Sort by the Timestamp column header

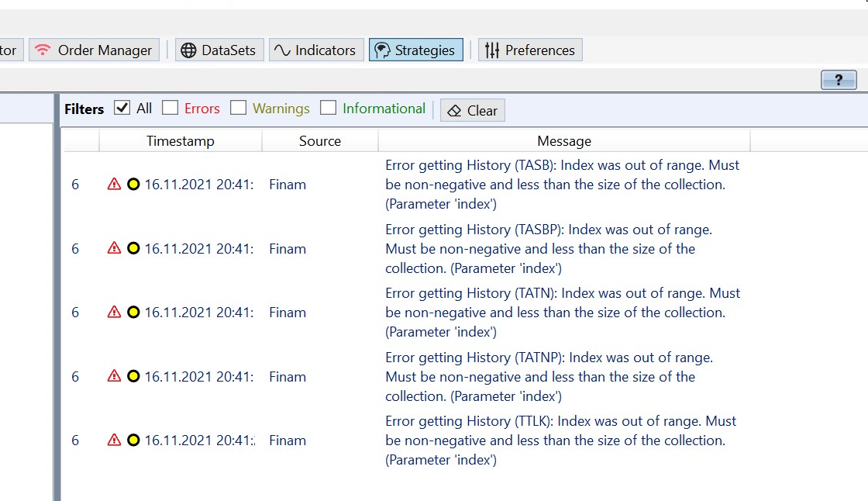pyautogui.click(x=180, y=140)
